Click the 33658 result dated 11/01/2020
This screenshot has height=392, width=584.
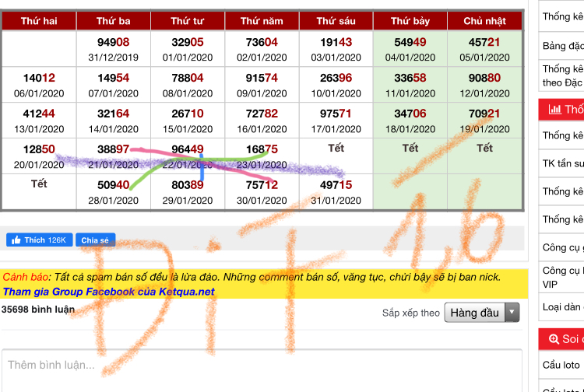[410, 78]
